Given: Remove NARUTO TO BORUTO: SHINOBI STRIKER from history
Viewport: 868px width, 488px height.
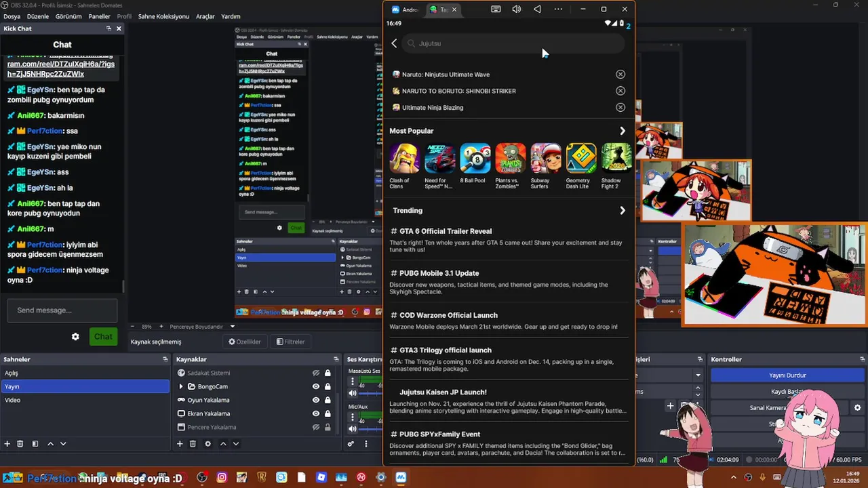Looking at the screenshot, I should pos(620,91).
